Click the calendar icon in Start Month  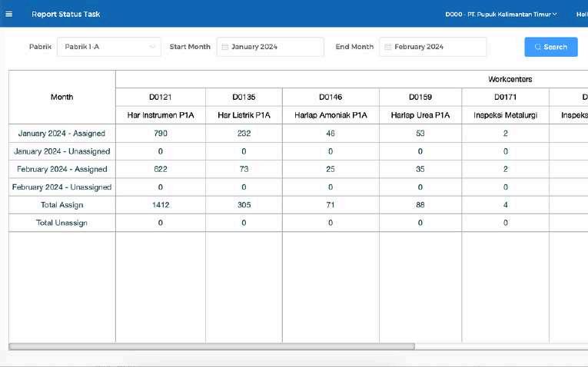pos(225,47)
